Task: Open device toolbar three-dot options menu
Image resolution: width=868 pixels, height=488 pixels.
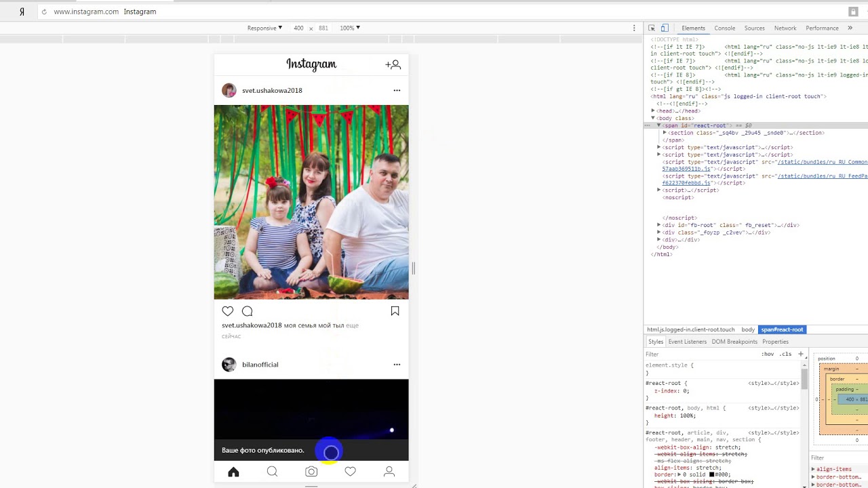Action: click(x=634, y=28)
